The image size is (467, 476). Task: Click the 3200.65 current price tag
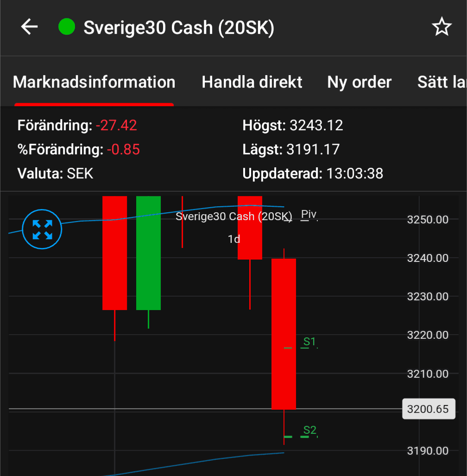pos(429,409)
